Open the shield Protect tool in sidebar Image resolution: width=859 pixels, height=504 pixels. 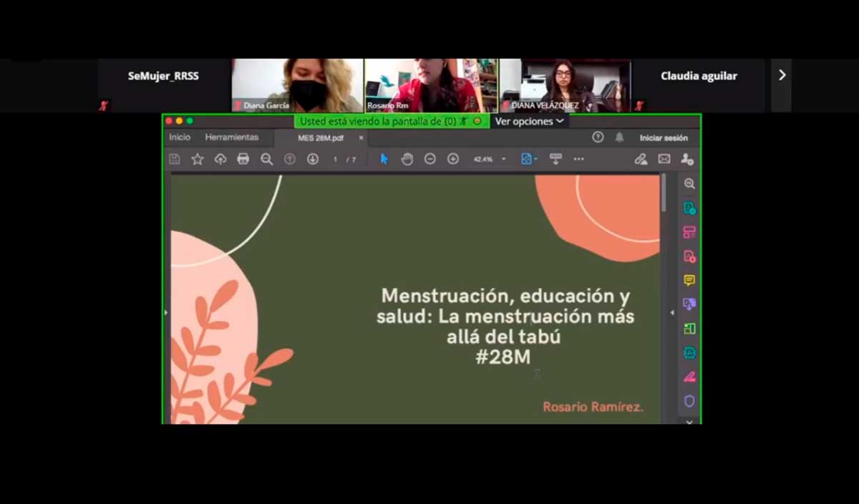pos(689,401)
